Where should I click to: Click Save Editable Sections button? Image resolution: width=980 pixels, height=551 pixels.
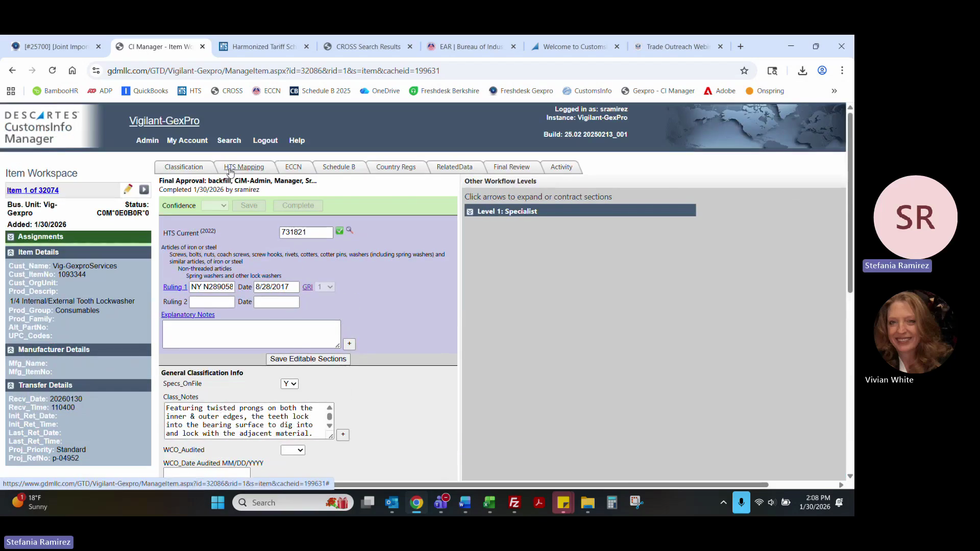tap(308, 359)
